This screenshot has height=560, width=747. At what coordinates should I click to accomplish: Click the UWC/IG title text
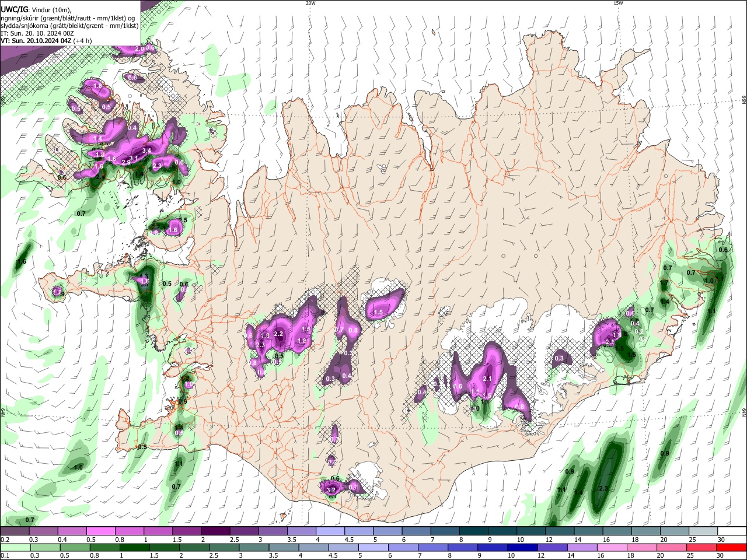click(x=13, y=9)
